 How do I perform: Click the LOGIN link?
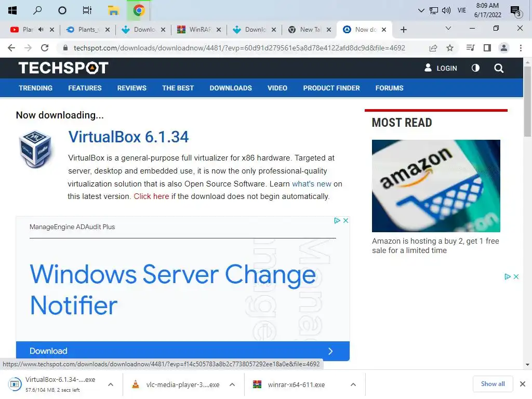tap(441, 68)
